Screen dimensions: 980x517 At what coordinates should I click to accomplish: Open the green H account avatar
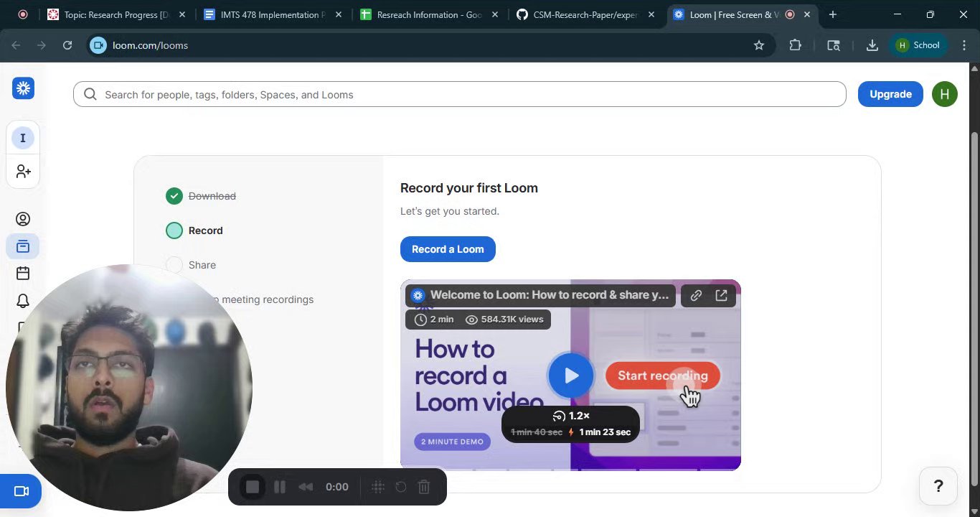click(945, 94)
